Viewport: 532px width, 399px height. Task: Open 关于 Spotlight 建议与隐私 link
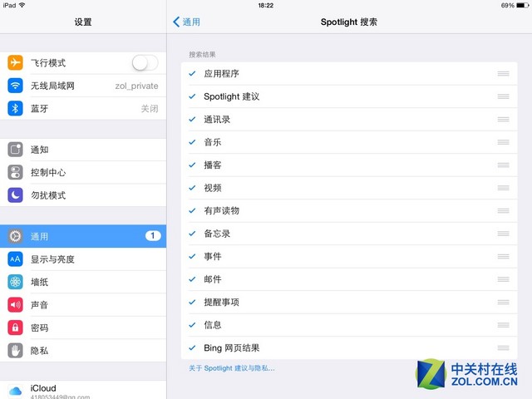pyautogui.click(x=232, y=368)
